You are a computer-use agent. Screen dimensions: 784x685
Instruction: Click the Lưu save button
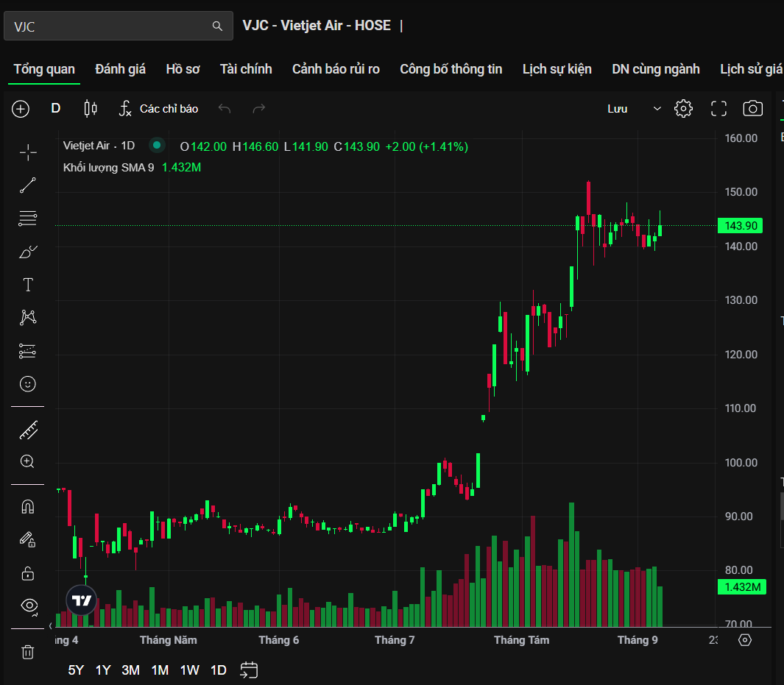(x=618, y=109)
